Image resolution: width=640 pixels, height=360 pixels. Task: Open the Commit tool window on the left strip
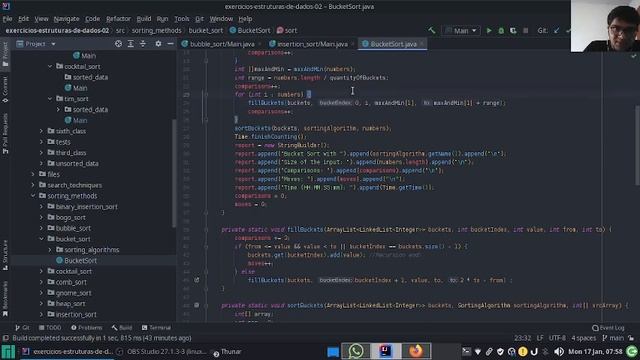[5, 89]
